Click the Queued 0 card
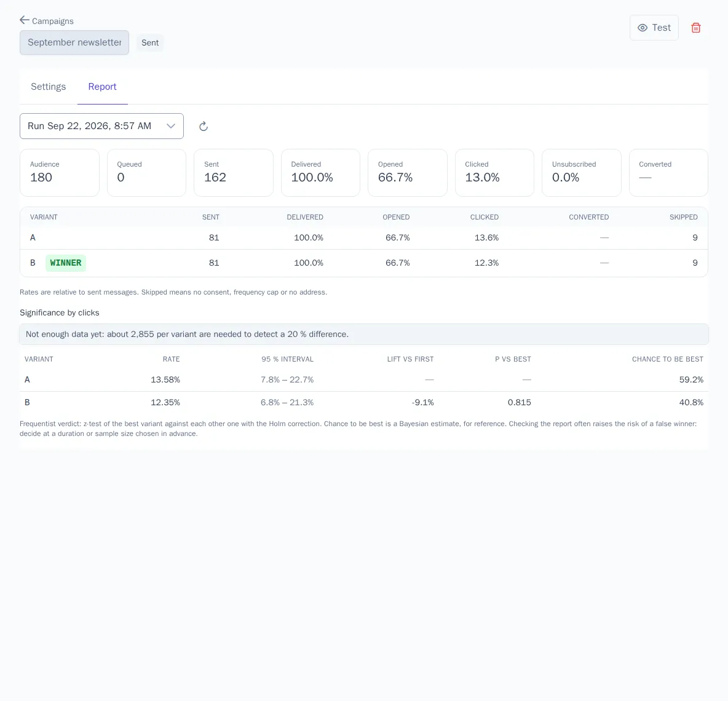Viewport: 728px width, 701px height. [x=147, y=173]
